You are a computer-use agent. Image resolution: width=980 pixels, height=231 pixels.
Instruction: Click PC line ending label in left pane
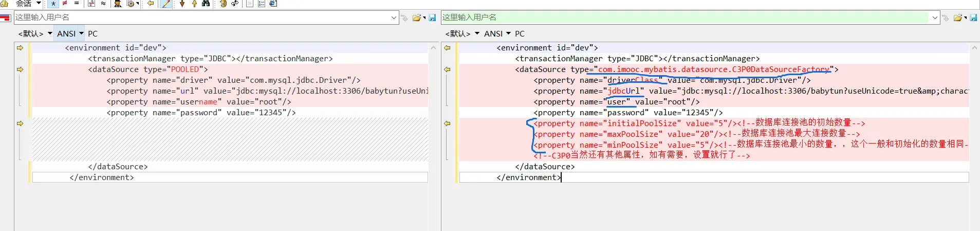point(93,33)
